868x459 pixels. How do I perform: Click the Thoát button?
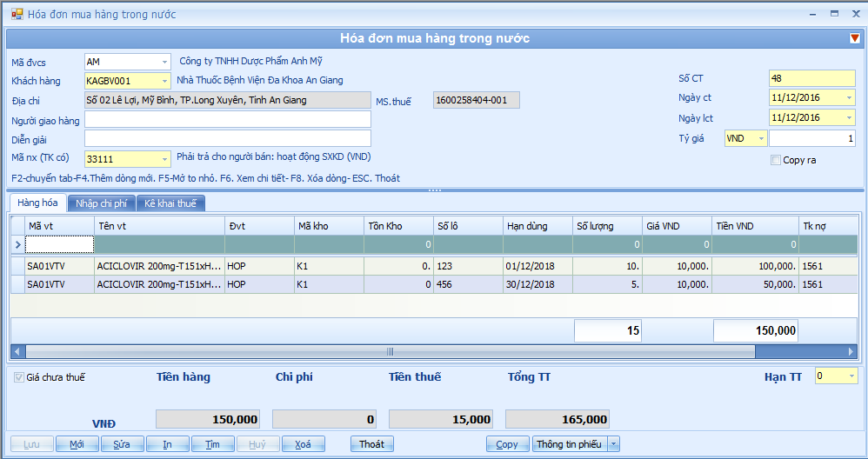point(371,444)
